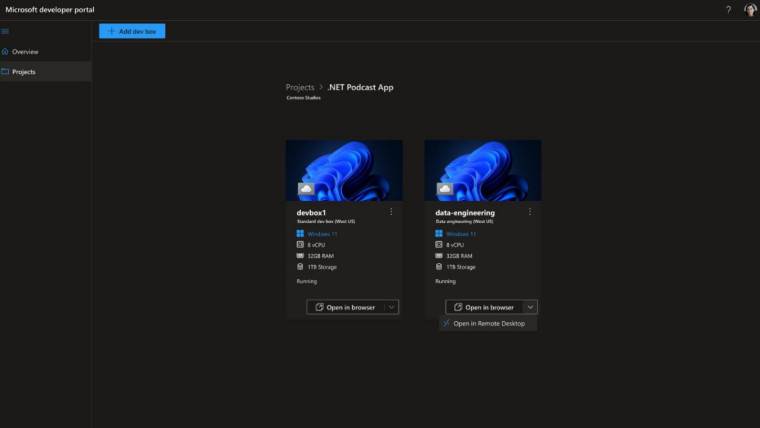Open the data-engineering wallpaper thumbnail
Image resolution: width=760 pixels, height=428 pixels.
pyautogui.click(x=483, y=170)
